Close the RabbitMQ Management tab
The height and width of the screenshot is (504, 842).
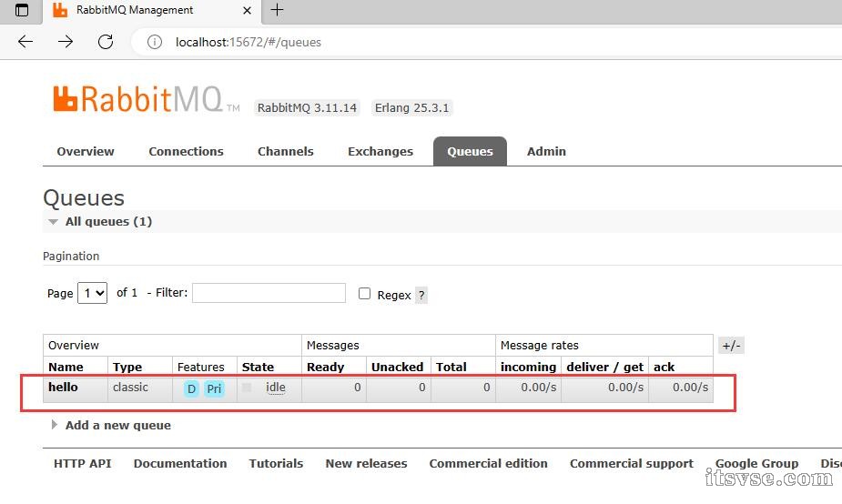point(247,10)
